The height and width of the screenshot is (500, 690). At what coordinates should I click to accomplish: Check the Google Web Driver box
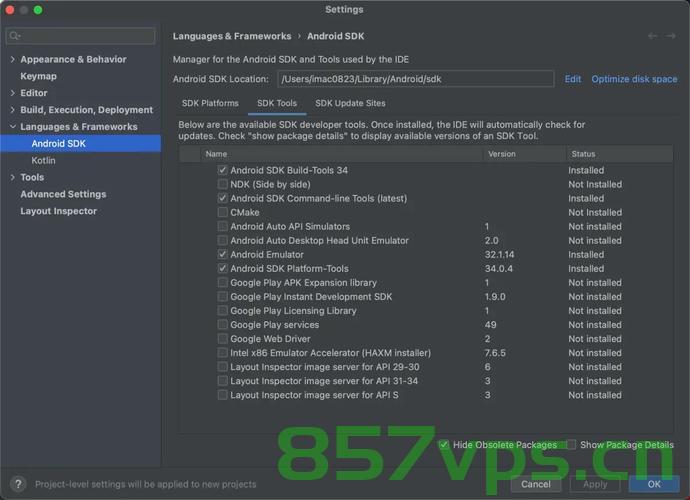(223, 339)
